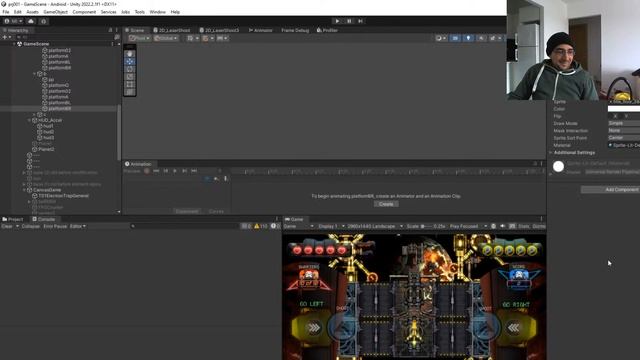Select the highlighted platformBR row in Hierarchy
The image size is (640, 360).
point(59,109)
